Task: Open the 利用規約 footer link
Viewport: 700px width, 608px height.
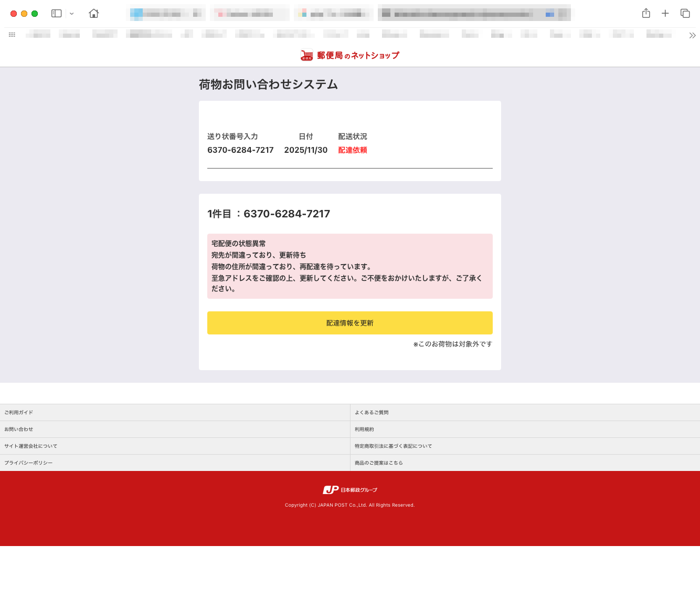Action: (364, 429)
